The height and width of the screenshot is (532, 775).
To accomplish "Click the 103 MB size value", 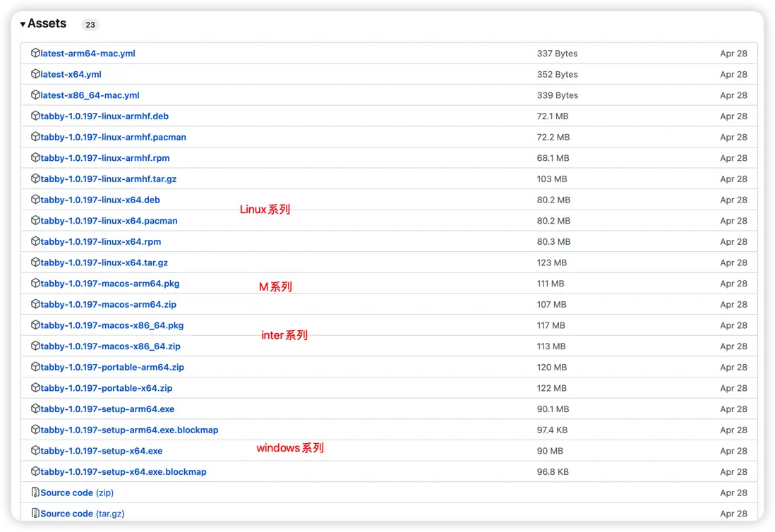I will coord(552,179).
